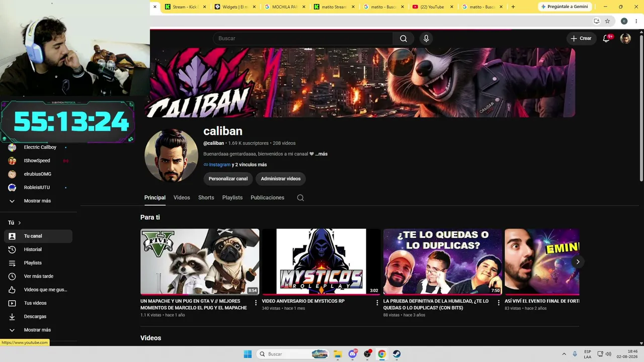Open options menu for VIDEO ANIVERSARIO DE MYSTICOS RP
The image size is (644, 362).
377,303
